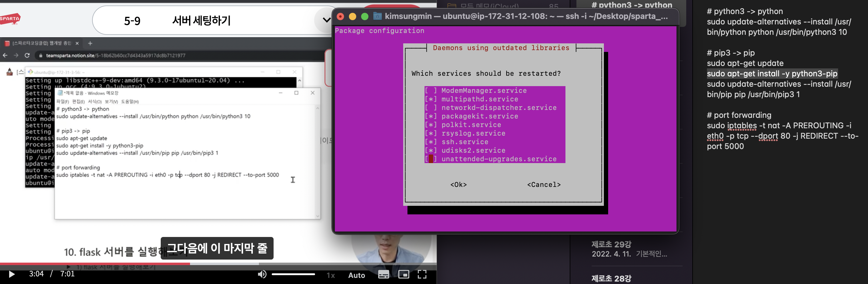
Task: Uncheck ssh.service checkbox
Action: tap(431, 142)
